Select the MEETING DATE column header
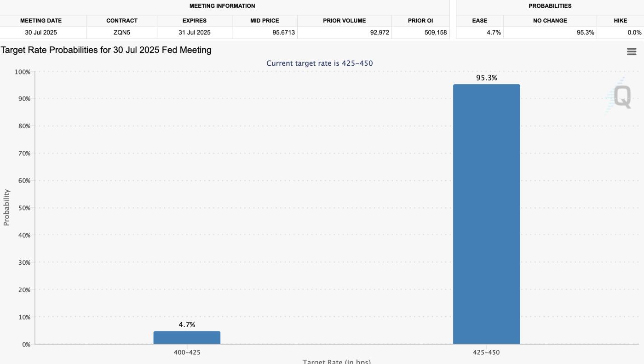 [x=40, y=20]
